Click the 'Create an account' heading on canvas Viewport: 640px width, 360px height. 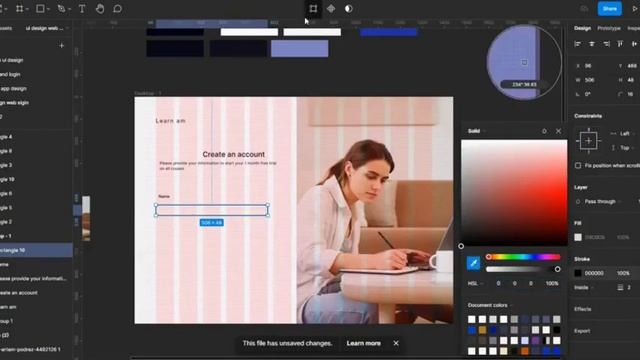(233, 154)
